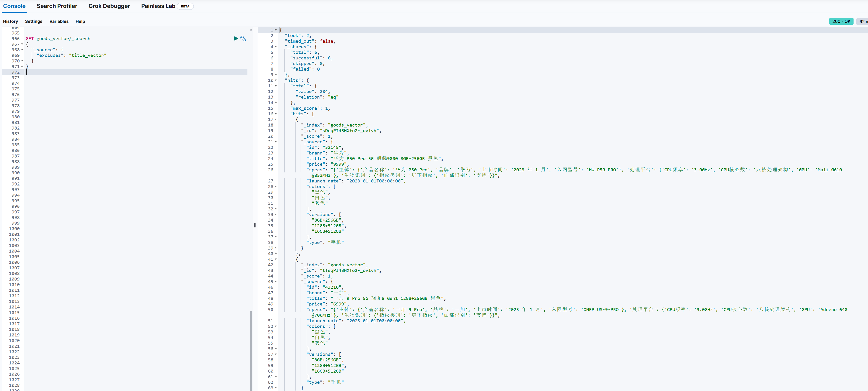The width and height of the screenshot is (868, 391).
Task: Click the "price": "9999" line
Action: pyautogui.click(x=327, y=164)
